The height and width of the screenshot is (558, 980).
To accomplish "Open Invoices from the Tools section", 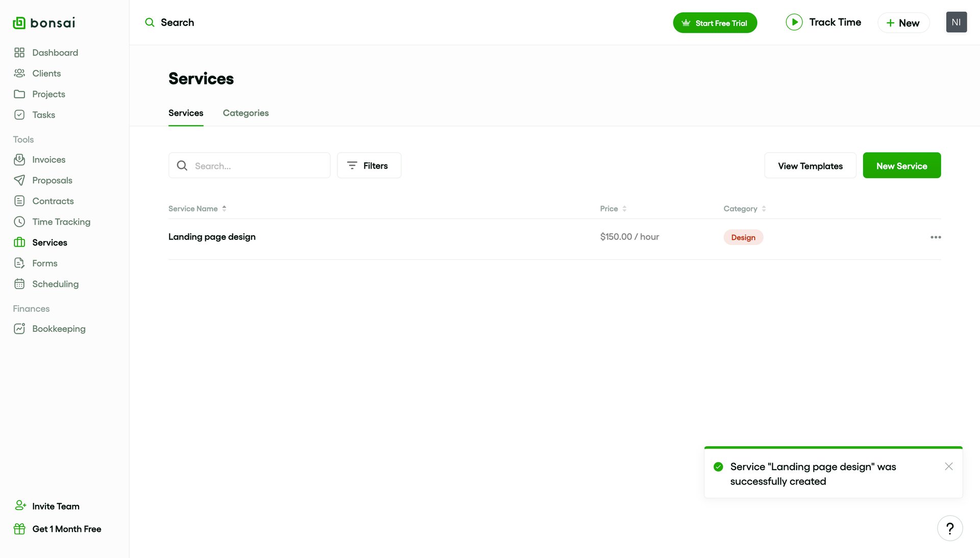I will click(x=19, y=159).
